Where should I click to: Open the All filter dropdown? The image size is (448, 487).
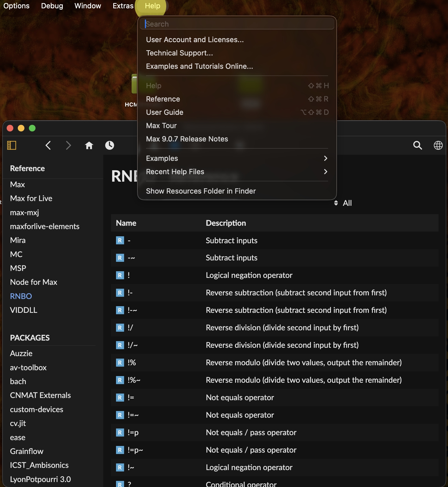tap(343, 203)
